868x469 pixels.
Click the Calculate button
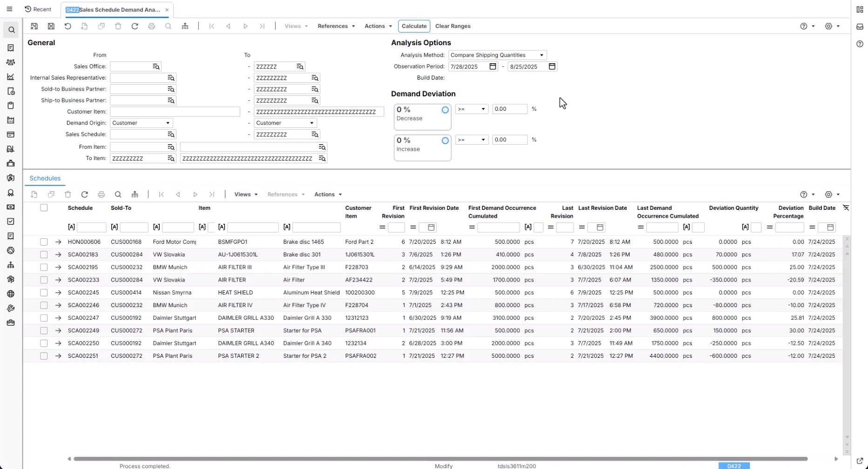414,26
